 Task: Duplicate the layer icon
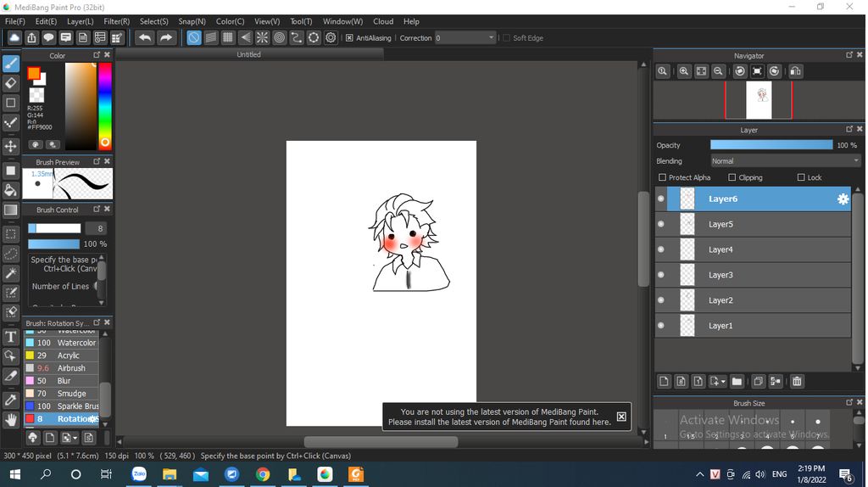[x=758, y=381]
